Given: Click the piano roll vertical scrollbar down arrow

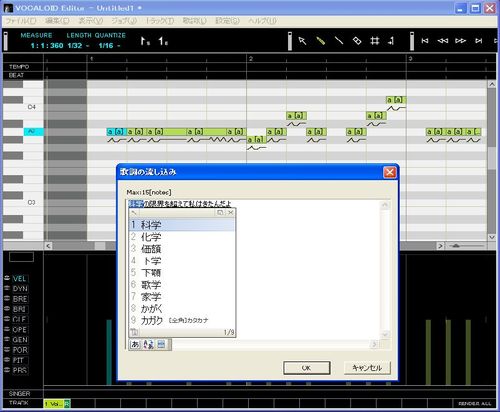Looking at the screenshot, I should (492, 237).
